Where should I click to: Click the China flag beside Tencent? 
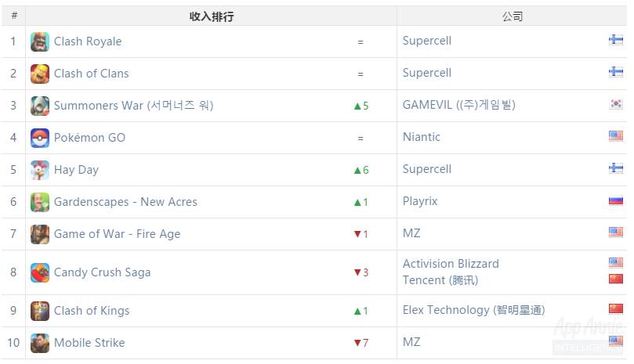[616, 279]
